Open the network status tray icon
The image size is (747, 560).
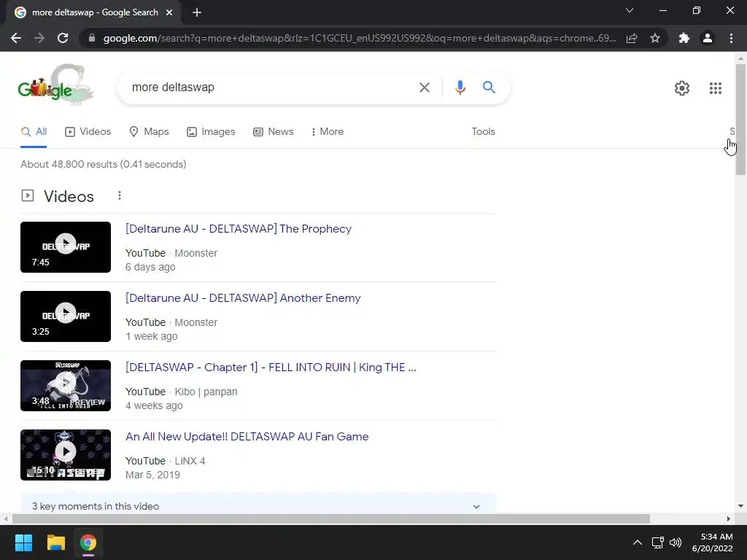658,542
